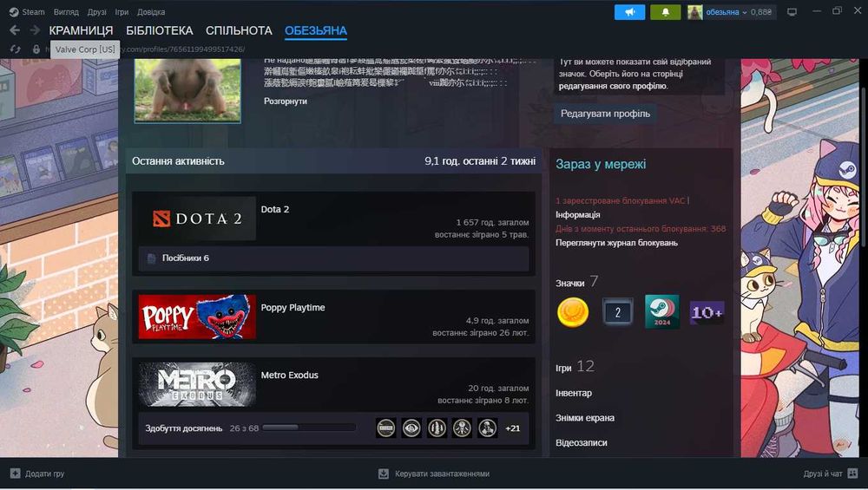
Task: Switch to КРАМНИЦЯ tab
Action: [x=81, y=30]
